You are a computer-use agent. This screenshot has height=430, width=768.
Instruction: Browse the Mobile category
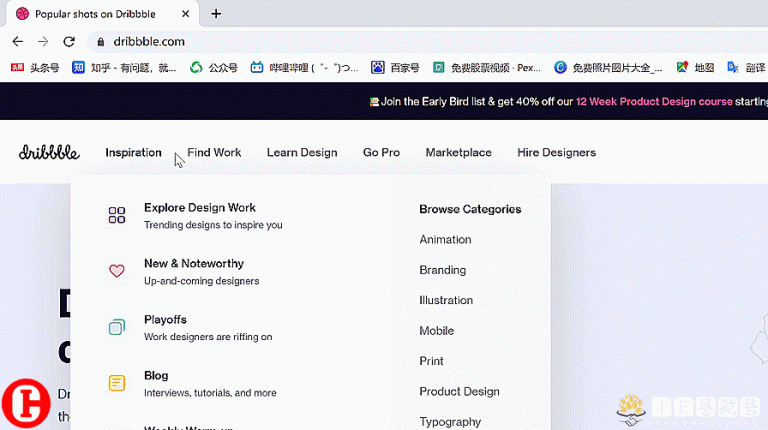point(436,331)
